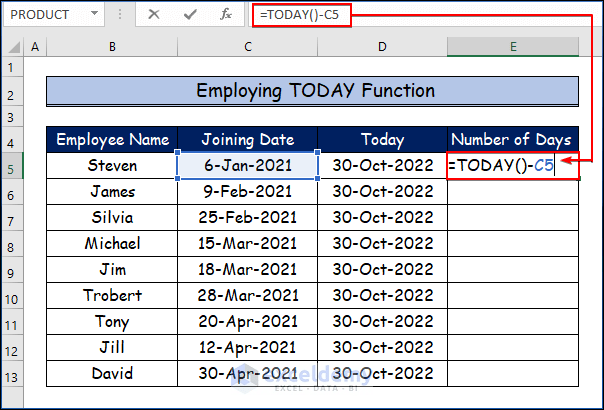Select row 10 header

tap(12, 296)
